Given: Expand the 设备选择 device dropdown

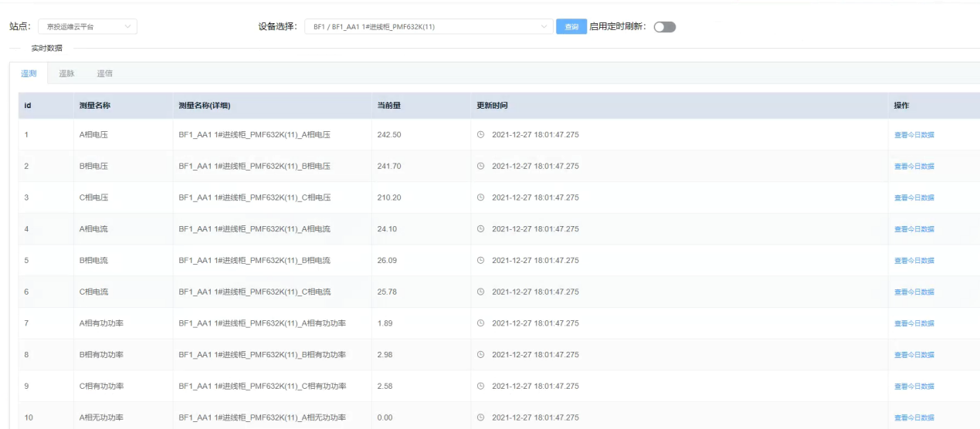Looking at the screenshot, I should tap(428, 27).
